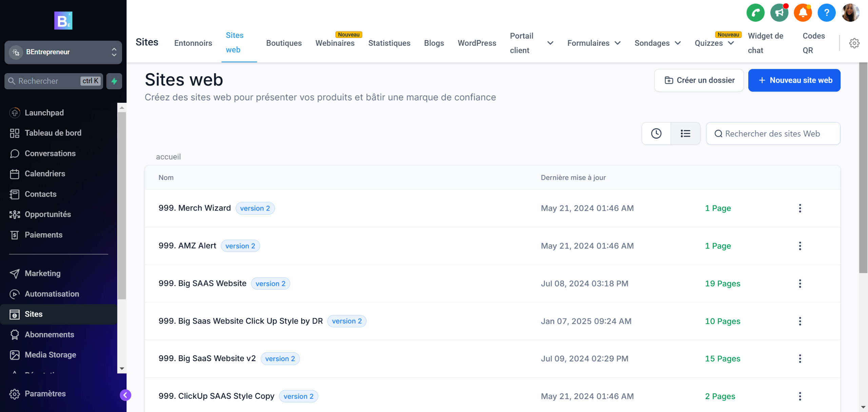This screenshot has height=412, width=868.
Task: Click the green lightning quick actions icon
Action: (114, 81)
